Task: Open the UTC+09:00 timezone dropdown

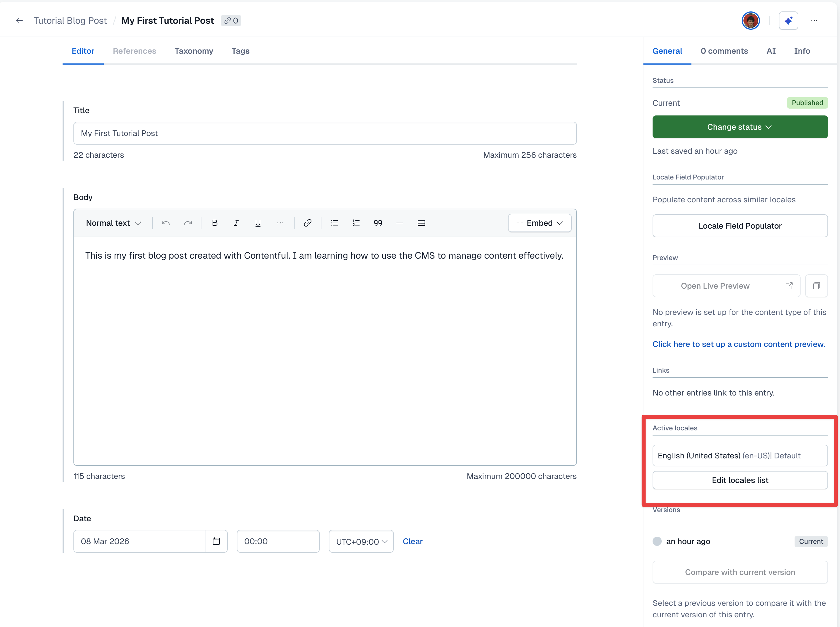Action: point(361,541)
